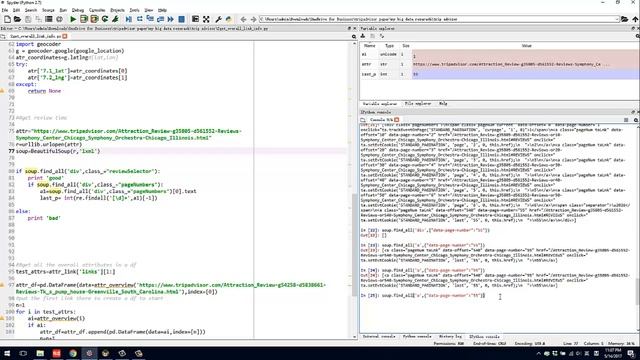Undock the Editor pane
The image size is (640, 360).
[349, 29]
